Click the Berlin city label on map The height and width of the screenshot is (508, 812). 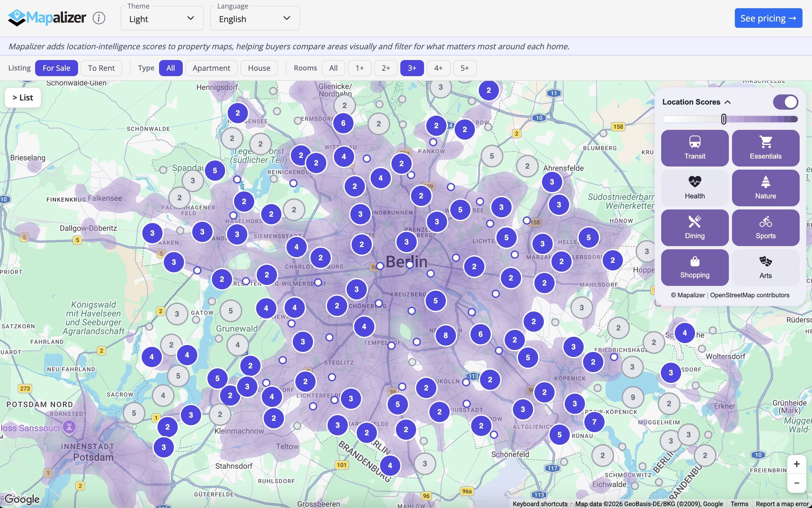tap(407, 262)
